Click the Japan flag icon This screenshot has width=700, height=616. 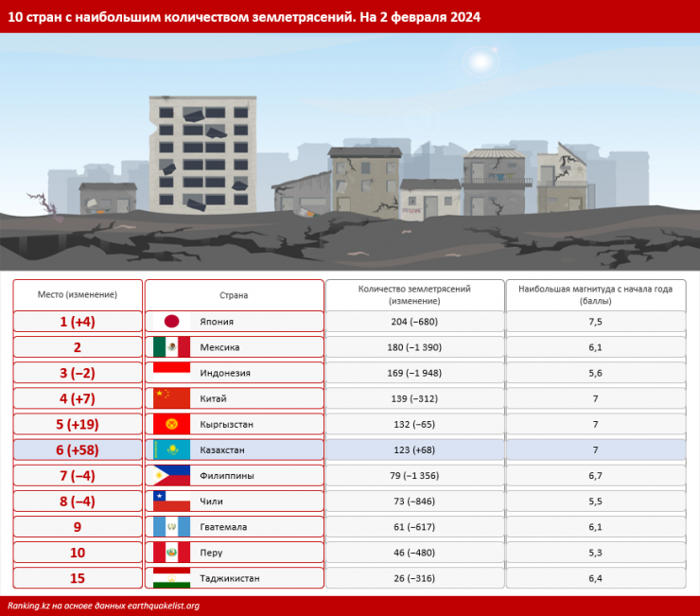171,322
